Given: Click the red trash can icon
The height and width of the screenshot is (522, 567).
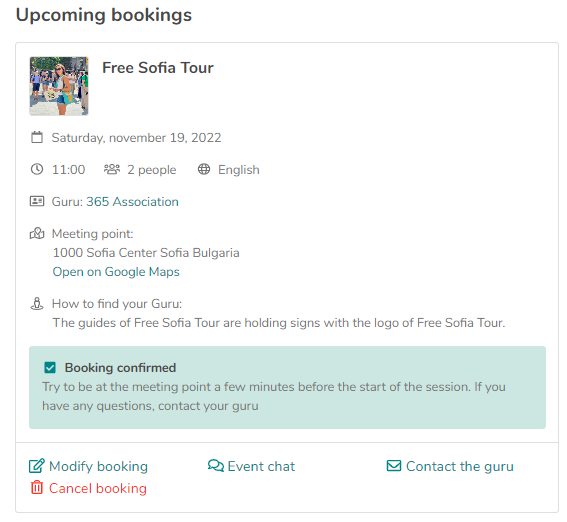Looking at the screenshot, I should tap(37, 487).
